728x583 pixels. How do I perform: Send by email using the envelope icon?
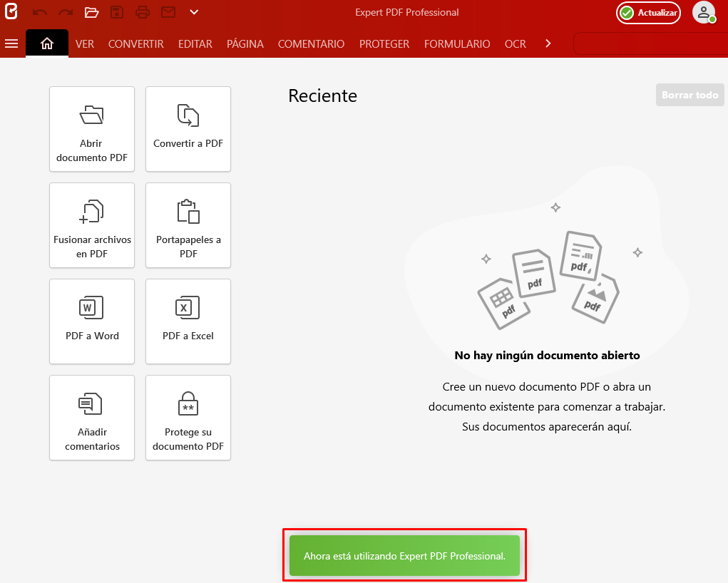[x=168, y=12]
